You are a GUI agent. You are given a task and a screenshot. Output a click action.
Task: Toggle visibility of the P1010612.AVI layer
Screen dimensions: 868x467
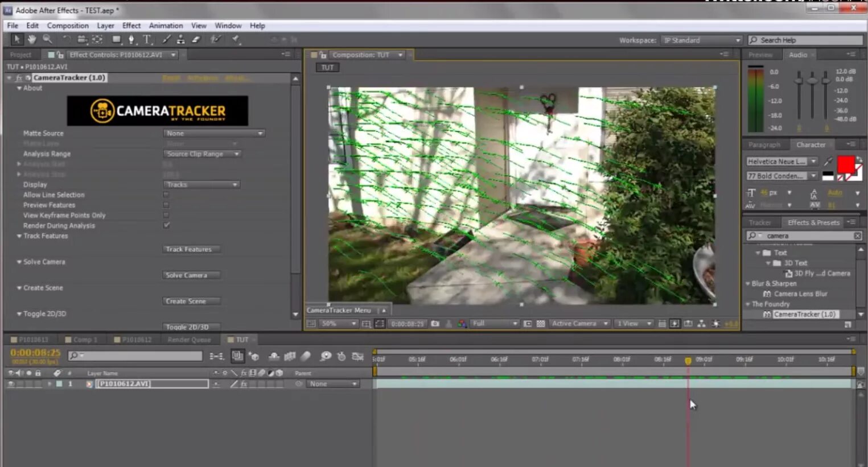coord(11,383)
